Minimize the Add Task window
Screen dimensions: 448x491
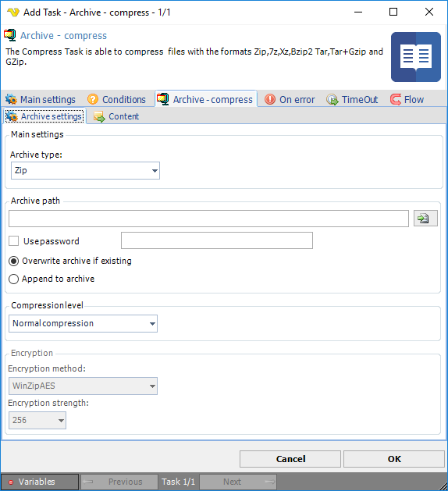[x=358, y=12]
